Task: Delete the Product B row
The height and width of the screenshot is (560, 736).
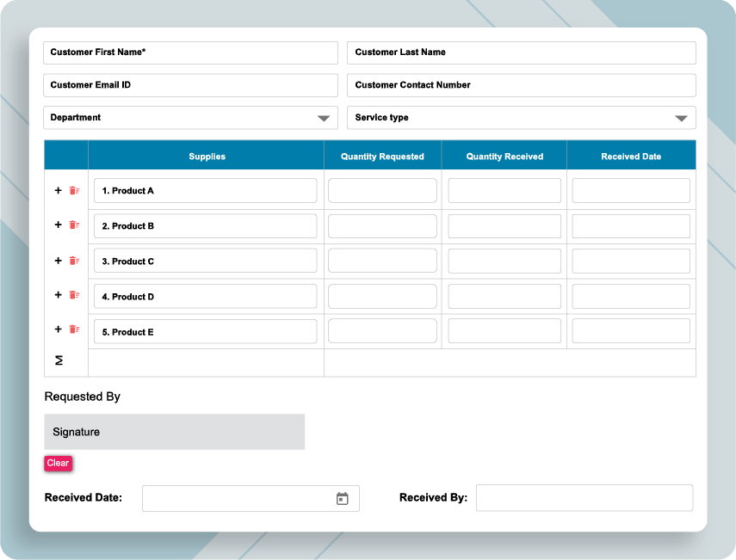Action: [74, 225]
